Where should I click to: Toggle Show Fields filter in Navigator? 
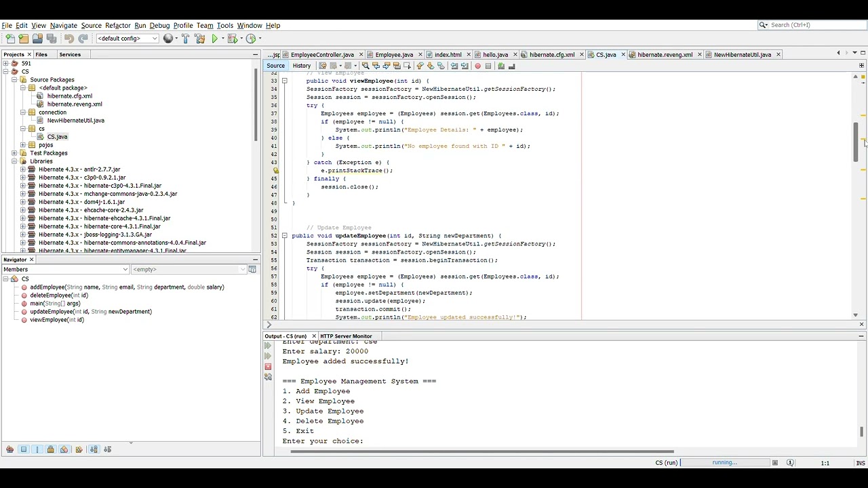pyautogui.click(x=24, y=449)
